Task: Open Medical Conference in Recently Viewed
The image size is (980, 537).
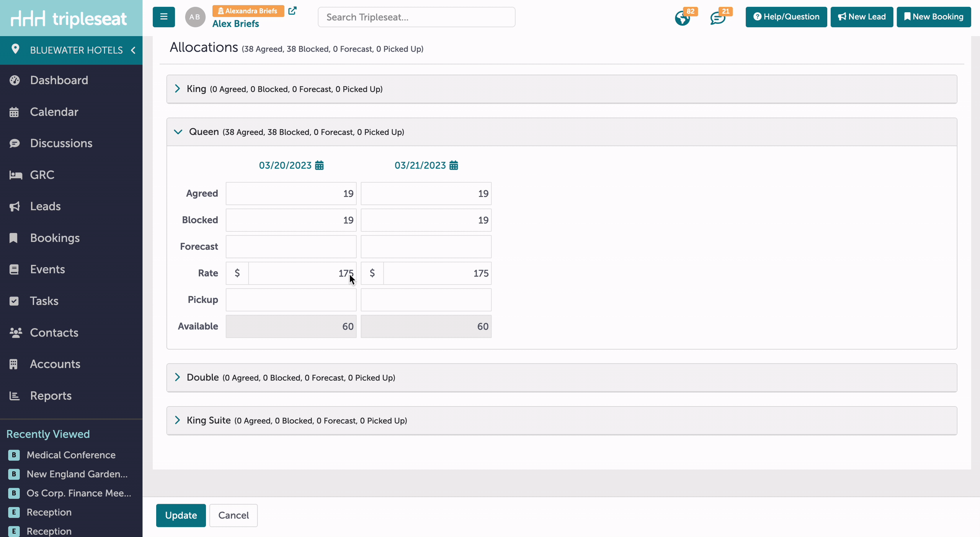Action: (71, 455)
